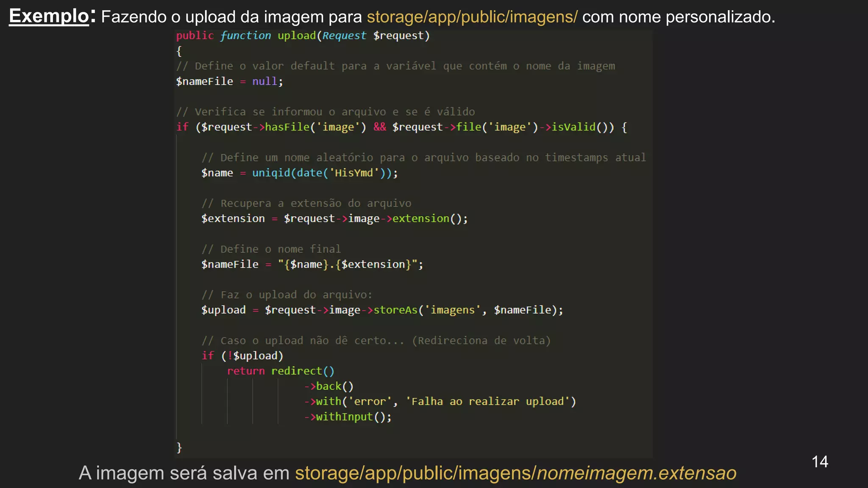
Task: Click the '->back()' line
Action: [328, 386]
